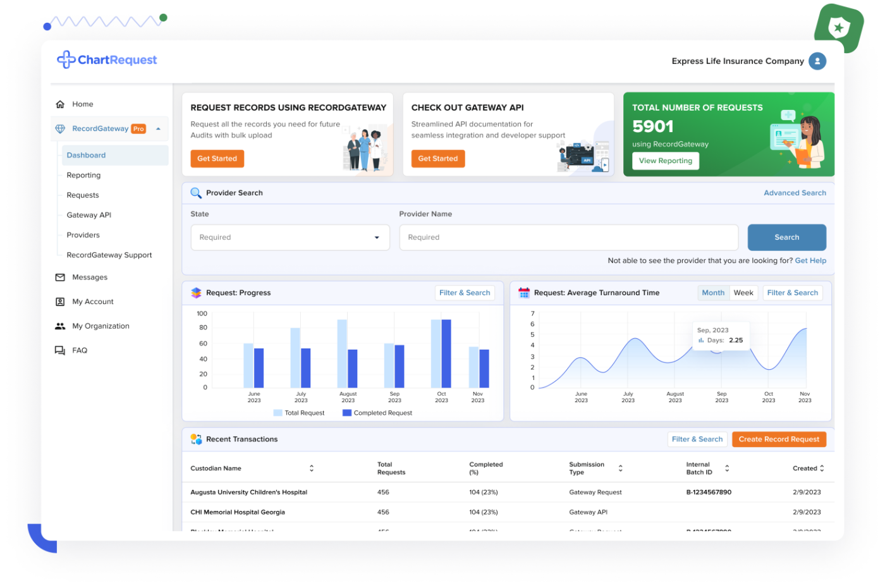
Task: Click the Oct 2023 completed request bar
Action: tap(446, 353)
